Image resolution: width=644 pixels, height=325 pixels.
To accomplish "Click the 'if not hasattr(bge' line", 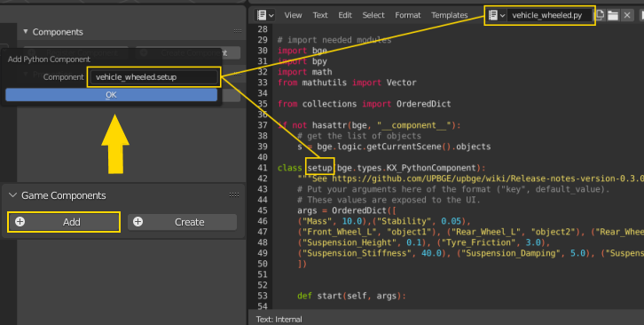I will pos(369,125).
